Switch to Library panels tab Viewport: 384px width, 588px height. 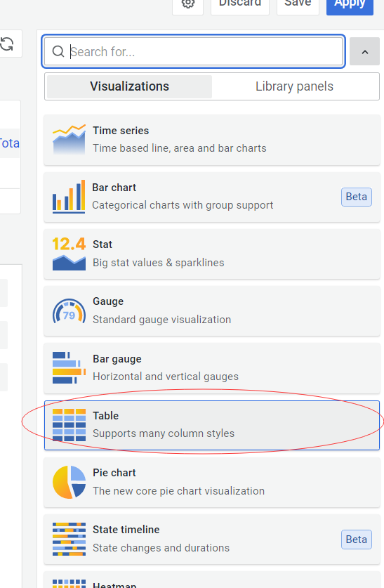[x=294, y=86]
